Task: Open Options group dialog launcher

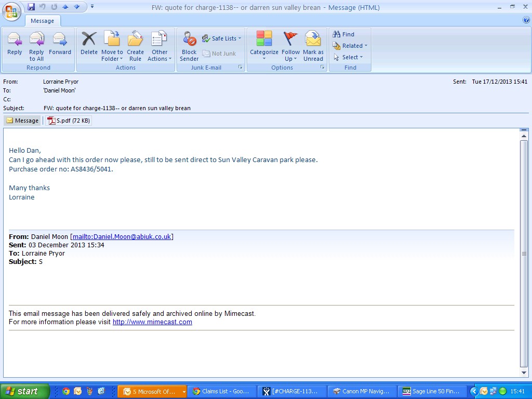Action: pos(322,67)
